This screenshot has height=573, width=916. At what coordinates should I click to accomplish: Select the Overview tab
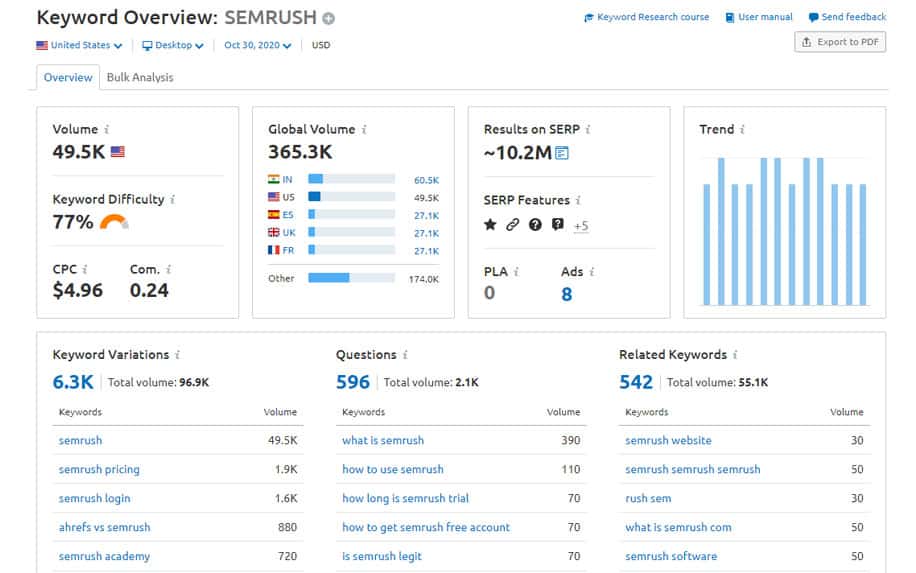(68, 77)
